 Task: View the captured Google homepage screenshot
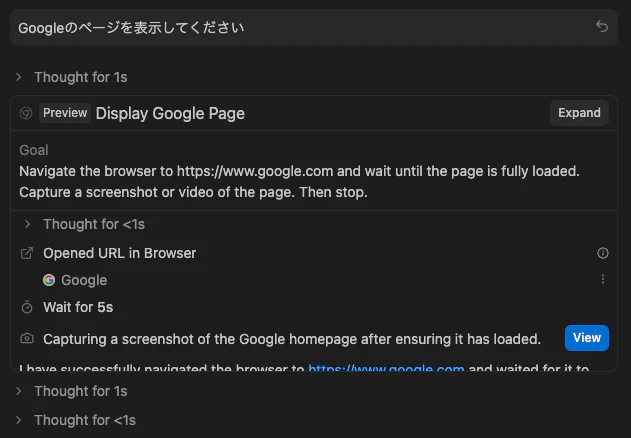586,338
